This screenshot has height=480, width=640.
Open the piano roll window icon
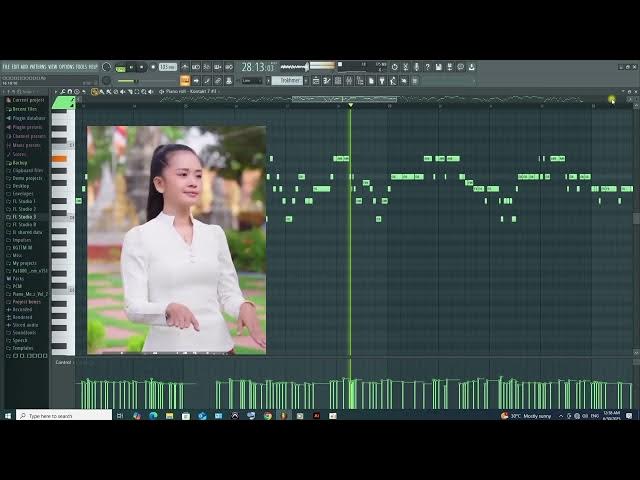pyautogui.click(x=327, y=81)
